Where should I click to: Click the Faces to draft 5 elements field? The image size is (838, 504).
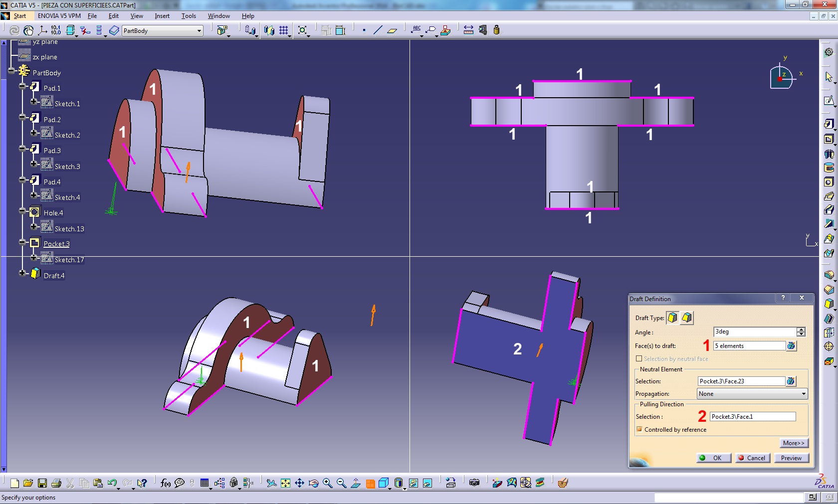(750, 345)
